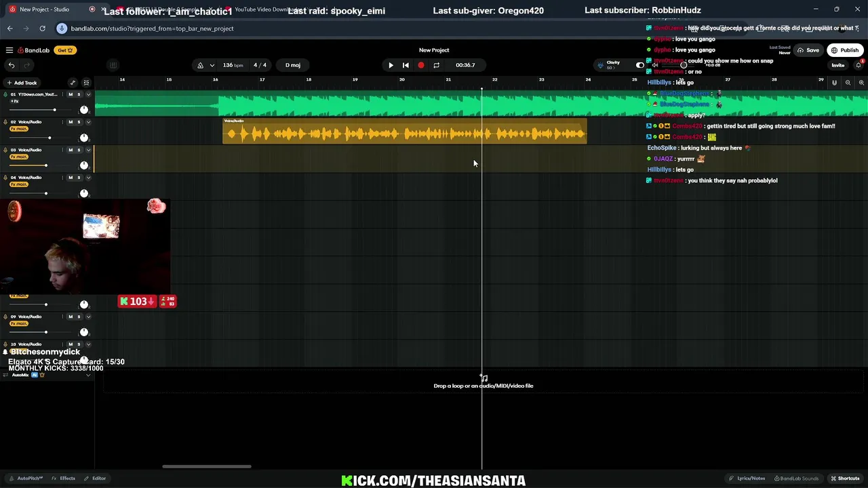Click the master volume speaker icon
Viewport: 868px width, 488px height.
pos(655,65)
